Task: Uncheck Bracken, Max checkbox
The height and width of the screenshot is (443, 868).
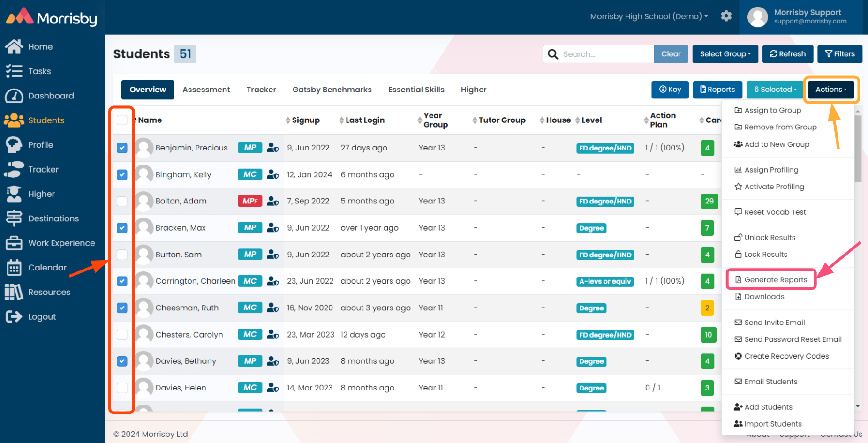Action: (x=122, y=228)
